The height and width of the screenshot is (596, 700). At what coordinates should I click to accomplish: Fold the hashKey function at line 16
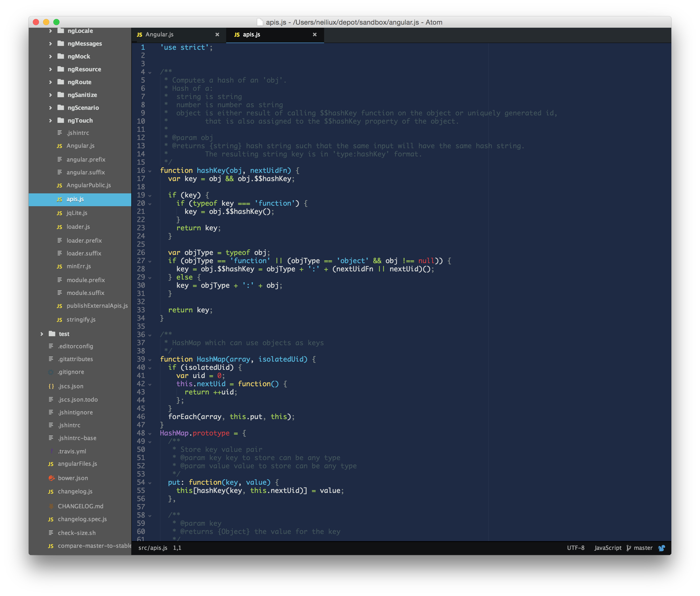(x=150, y=171)
